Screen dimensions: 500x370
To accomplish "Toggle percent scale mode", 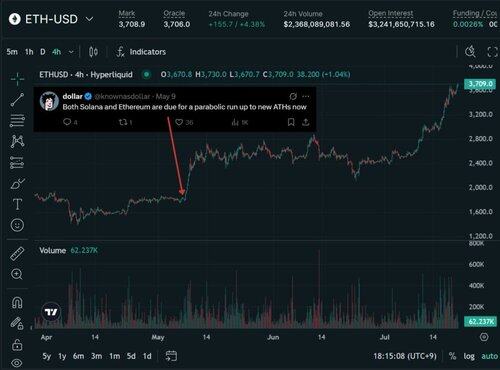I will 452,356.
